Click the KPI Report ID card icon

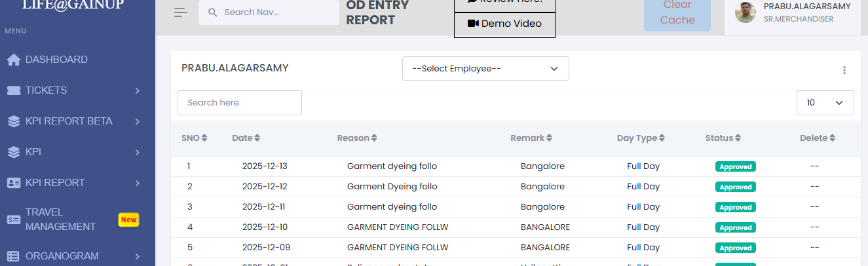click(x=14, y=183)
